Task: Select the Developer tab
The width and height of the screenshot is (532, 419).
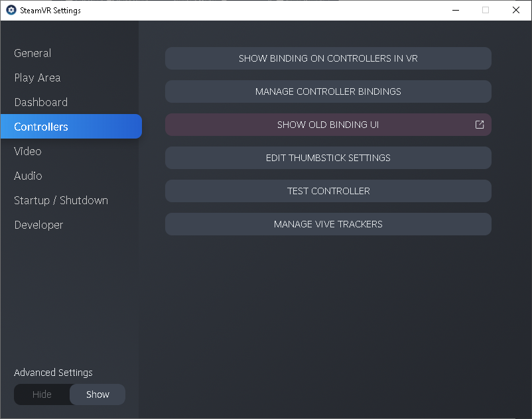Action: tap(38, 225)
